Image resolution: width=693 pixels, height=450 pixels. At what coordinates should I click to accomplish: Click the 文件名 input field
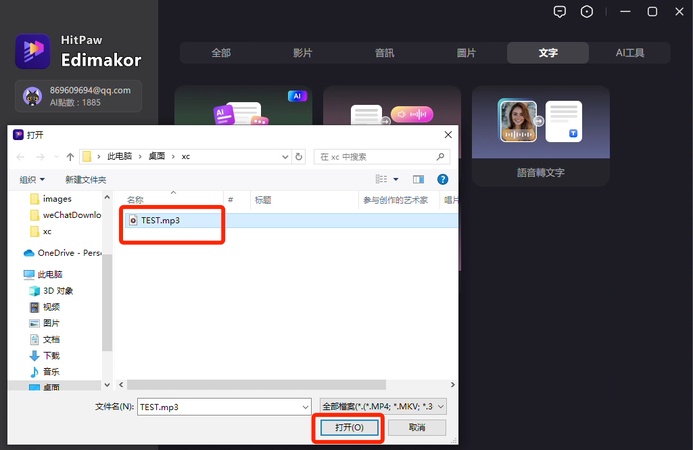click(225, 407)
